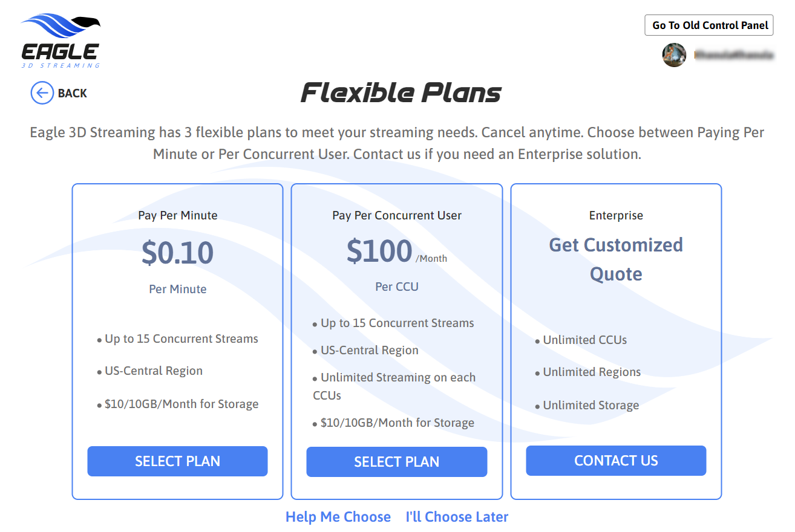Click the Eagle 3D Streaming logo
This screenshot has width=795, height=532.
coord(61,41)
